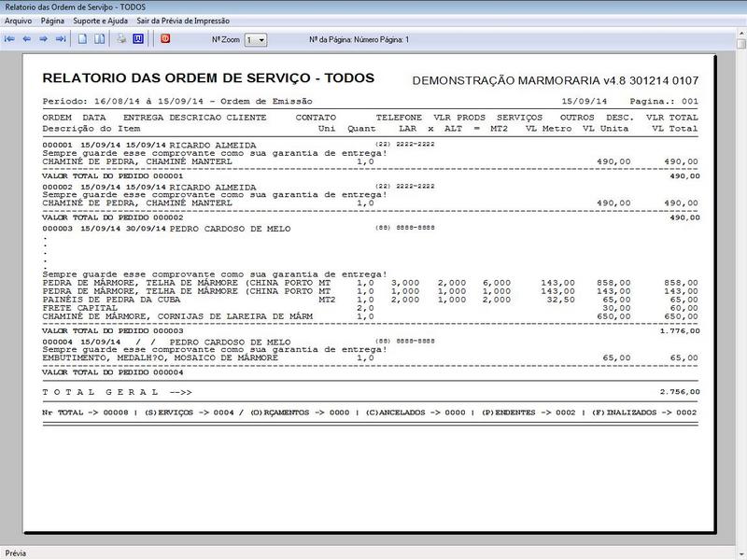This screenshot has height=560, width=747.
Task: Click the Pagina.: 001 text
Action: (x=664, y=102)
